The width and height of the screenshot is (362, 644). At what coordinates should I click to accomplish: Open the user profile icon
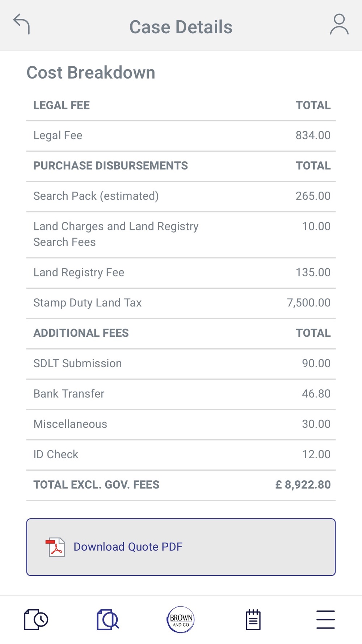click(x=339, y=24)
